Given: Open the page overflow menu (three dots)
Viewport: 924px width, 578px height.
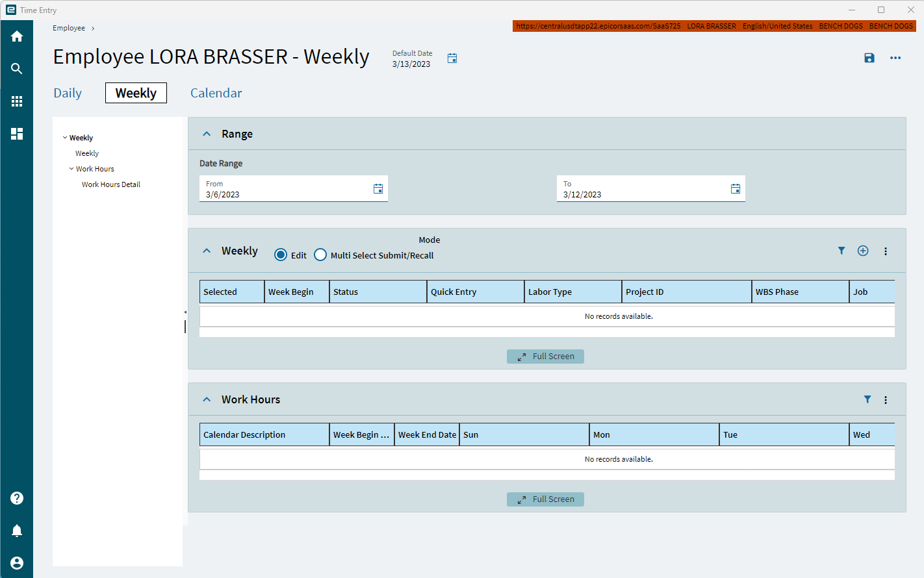Looking at the screenshot, I should click(x=895, y=58).
